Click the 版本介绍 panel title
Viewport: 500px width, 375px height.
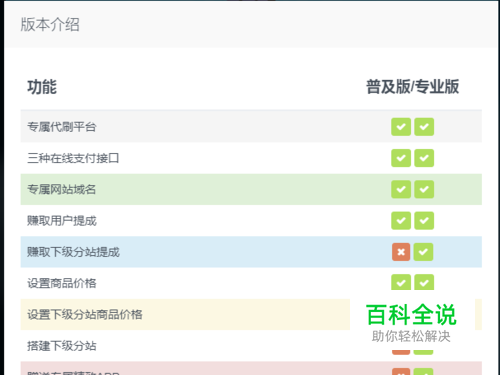50,25
